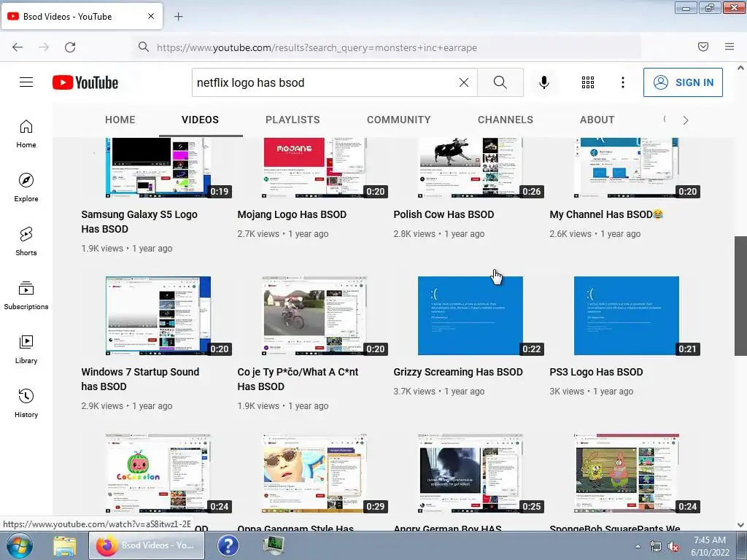The height and width of the screenshot is (560, 747).
Task: Open the help question mark taskbar icon
Action: click(228, 545)
